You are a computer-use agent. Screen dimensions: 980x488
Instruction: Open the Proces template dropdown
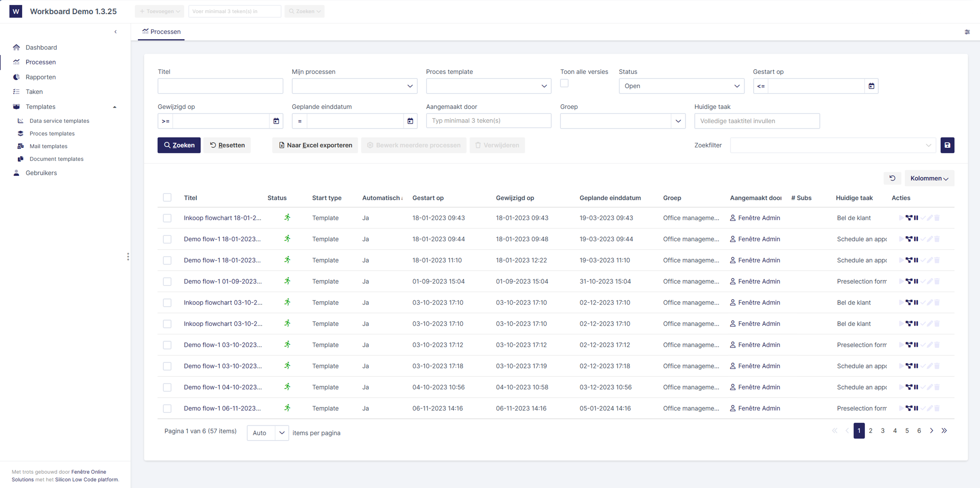(488, 86)
